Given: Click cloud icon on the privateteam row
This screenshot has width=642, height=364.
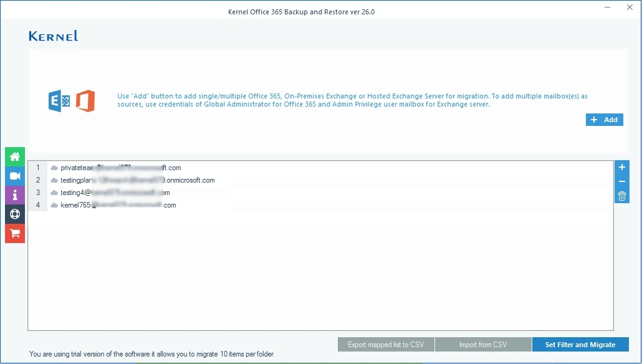Looking at the screenshot, I should (x=54, y=168).
